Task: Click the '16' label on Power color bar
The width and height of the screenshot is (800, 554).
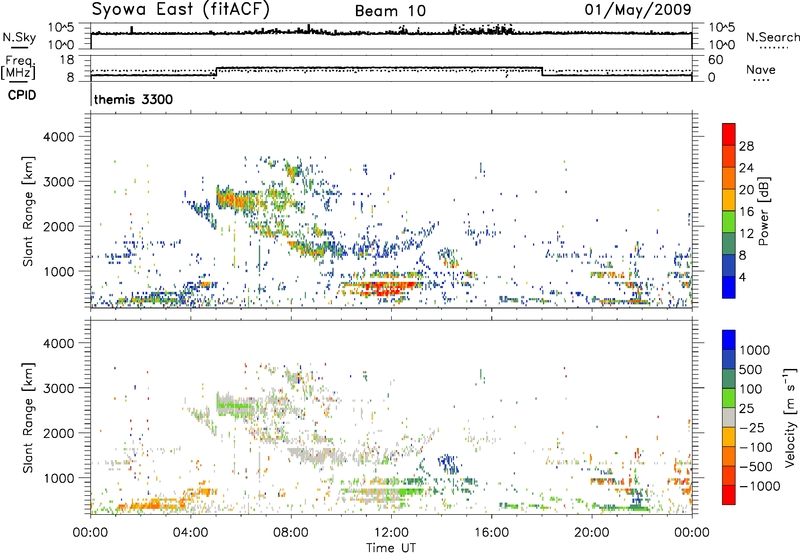Action: (746, 212)
